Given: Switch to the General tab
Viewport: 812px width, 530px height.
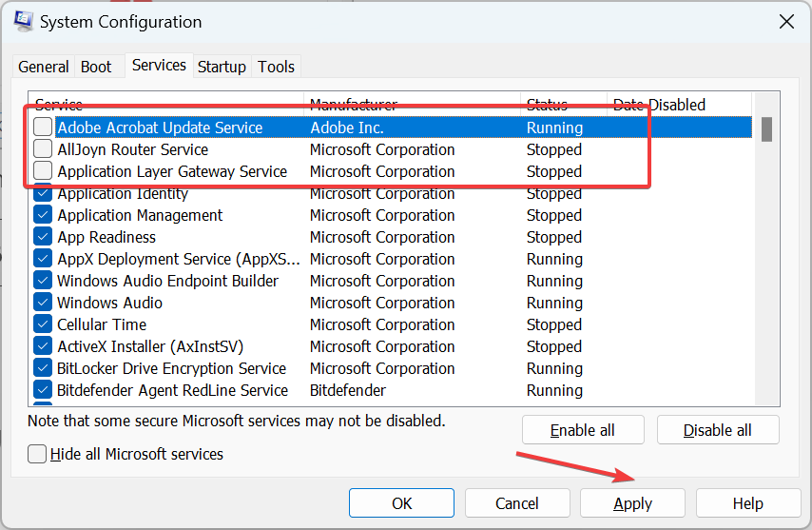Looking at the screenshot, I should tap(44, 67).
